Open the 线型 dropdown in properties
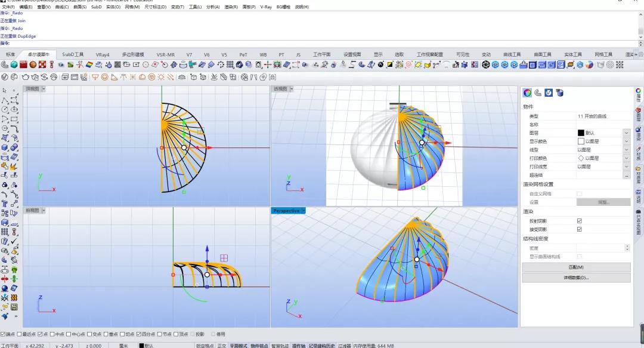 point(626,150)
